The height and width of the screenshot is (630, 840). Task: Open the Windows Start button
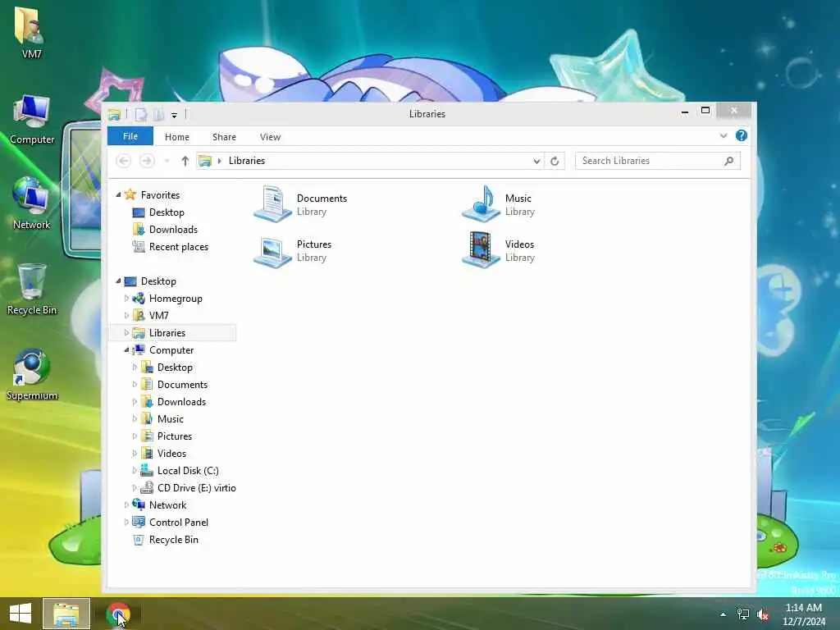21,614
